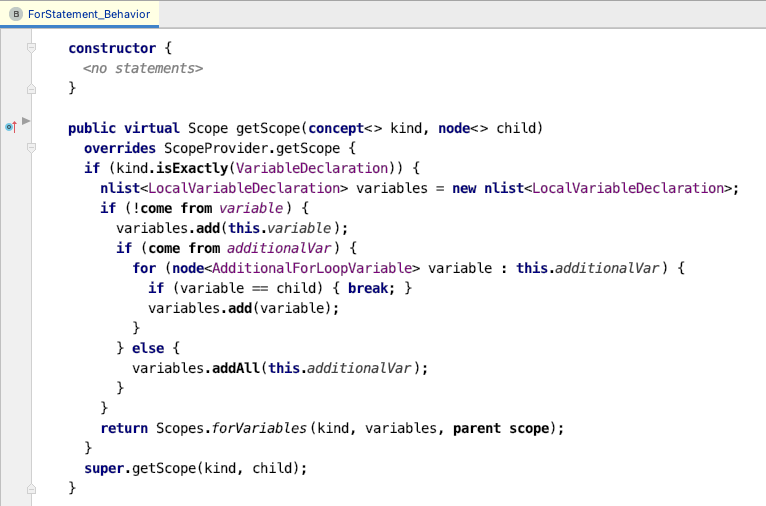The width and height of the screenshot is (766, 506).
Task: Click 'variables.add(variable);' statement
Action: pyautogui.click(x=243, y=308)
